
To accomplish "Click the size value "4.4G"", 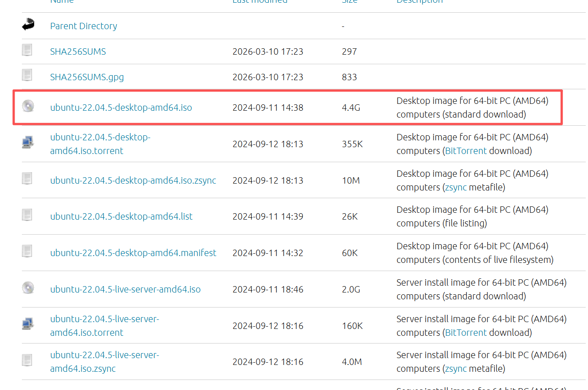I will click(x=351, y=108).
